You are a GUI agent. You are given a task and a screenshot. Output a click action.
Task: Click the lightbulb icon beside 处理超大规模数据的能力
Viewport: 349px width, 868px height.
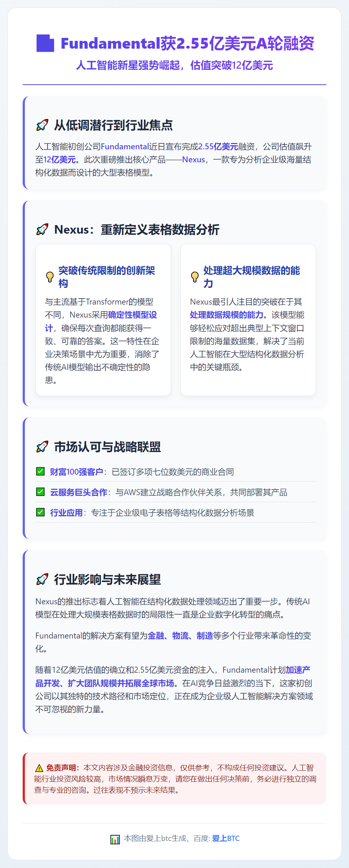click(195, 277)
